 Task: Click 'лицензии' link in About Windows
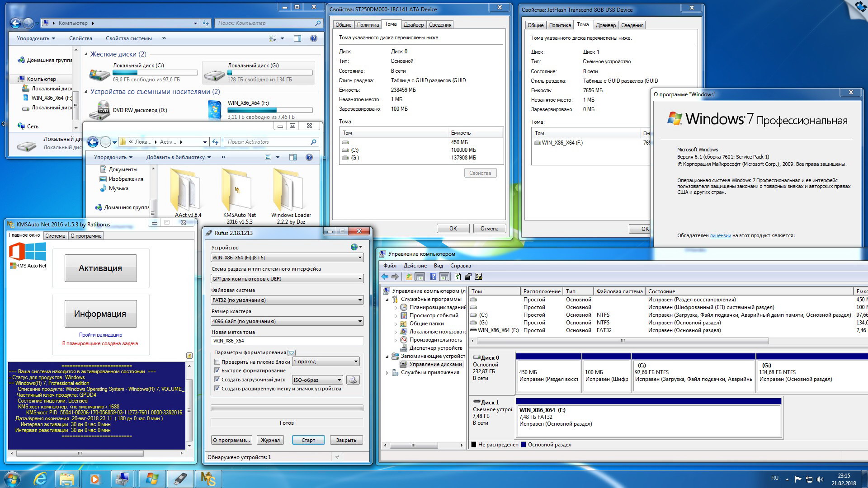pyautogui.click(x=720, y=235)
